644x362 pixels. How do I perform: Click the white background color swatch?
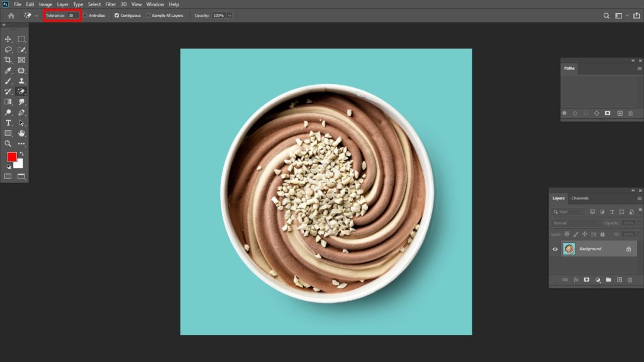(x=19, y=165)
